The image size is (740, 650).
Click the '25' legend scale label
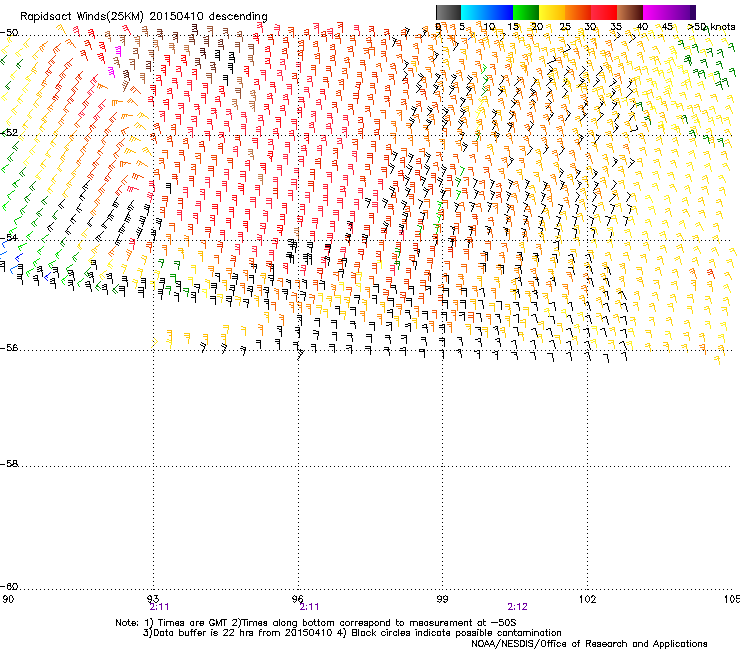coord(564,27)
